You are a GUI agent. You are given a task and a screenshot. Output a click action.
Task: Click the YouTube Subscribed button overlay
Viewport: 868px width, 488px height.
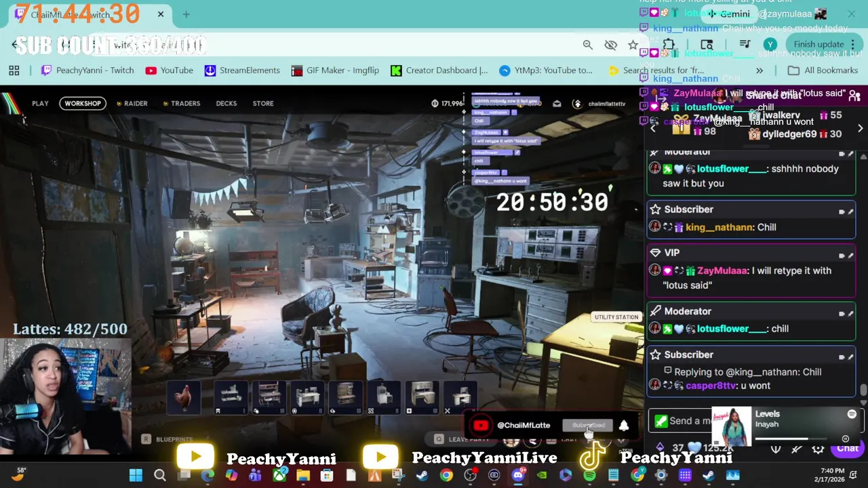(588, 426)
